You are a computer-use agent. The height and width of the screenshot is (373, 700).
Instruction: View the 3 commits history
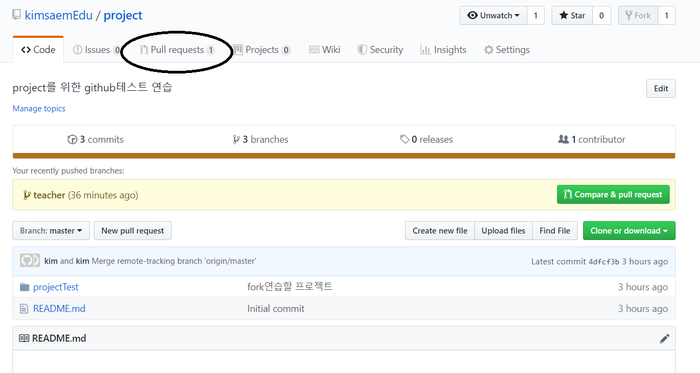(96, 140)
